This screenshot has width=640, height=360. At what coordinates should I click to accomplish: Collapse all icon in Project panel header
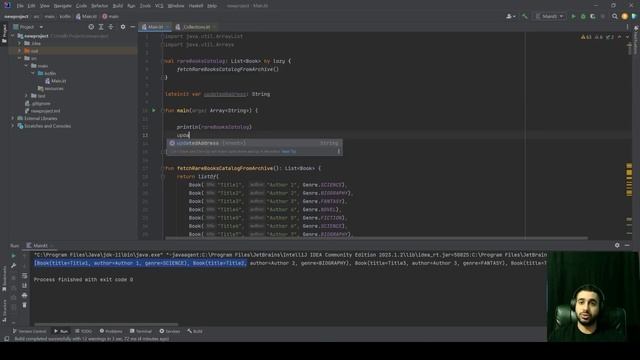click(111, 27)
